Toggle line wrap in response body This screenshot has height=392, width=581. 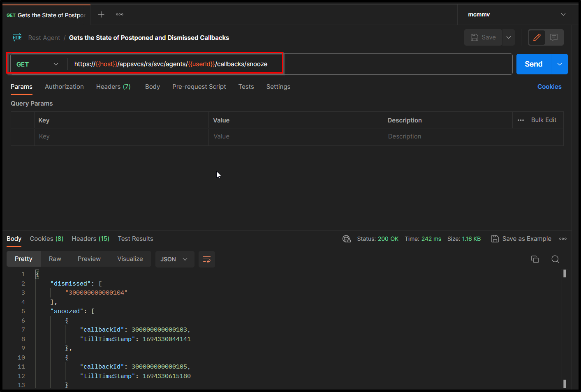(207, 259)
